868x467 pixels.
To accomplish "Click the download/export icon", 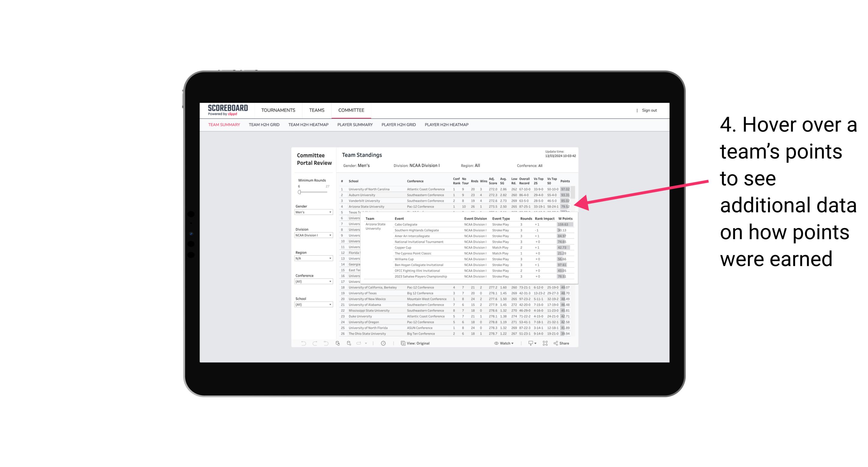I will (530, 343).
